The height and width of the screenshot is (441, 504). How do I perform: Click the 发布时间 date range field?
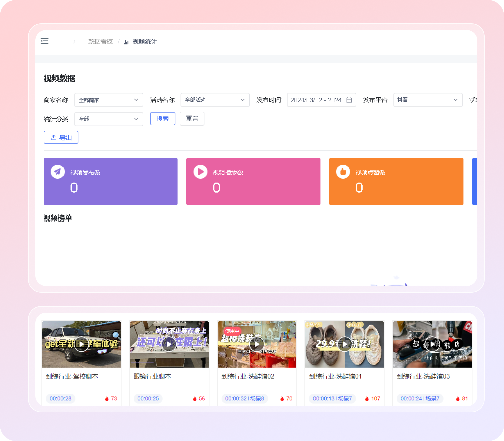pyautogui.click(x=316, y=100)
